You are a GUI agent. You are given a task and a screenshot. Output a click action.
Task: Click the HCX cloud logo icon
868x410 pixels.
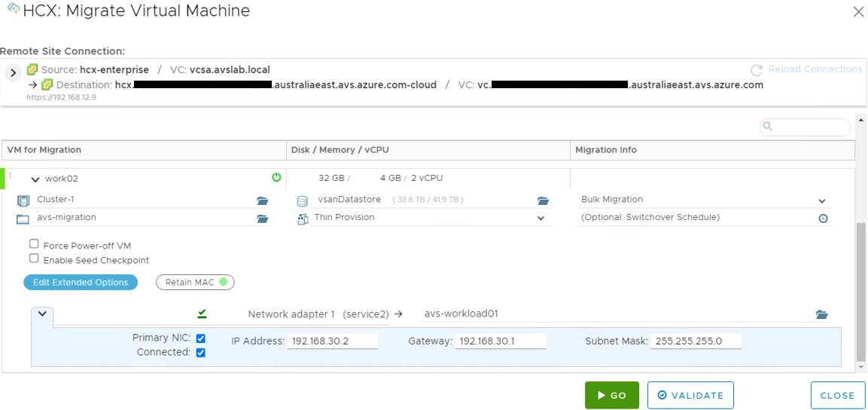coord(14,9)
